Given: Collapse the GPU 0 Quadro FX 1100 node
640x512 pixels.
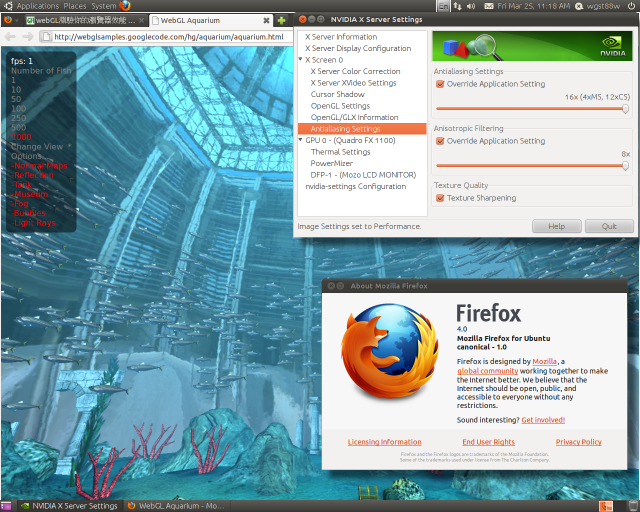Looking at the screenshot, I should [x=300, y=140].
